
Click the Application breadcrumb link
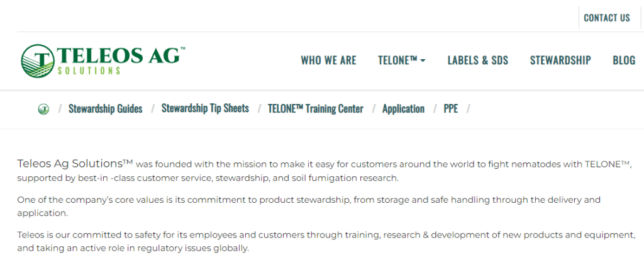coord(403,109)
